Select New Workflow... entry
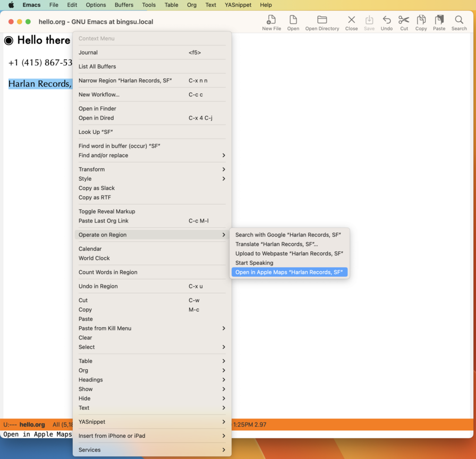Image resolution: width=476 pixels, height=459 pixels. click(x=152, y=95)
